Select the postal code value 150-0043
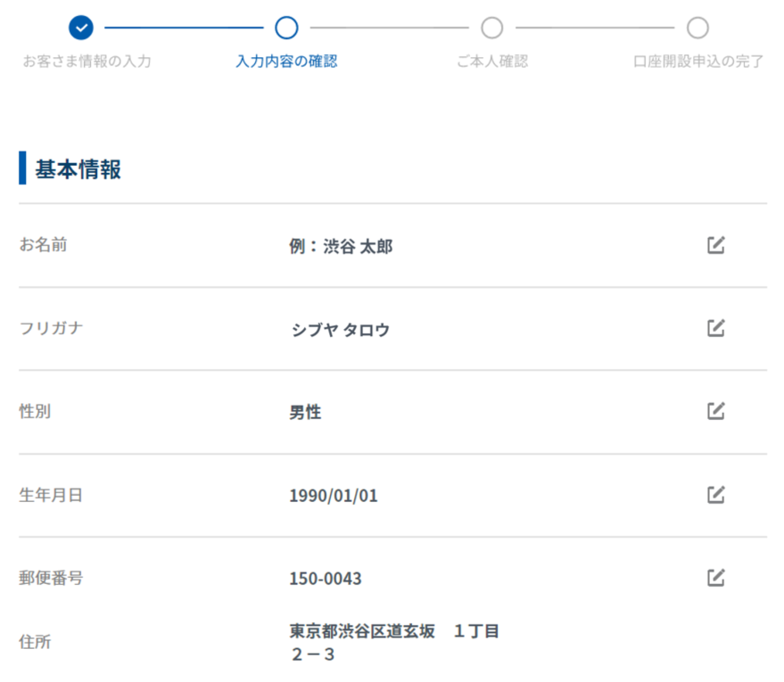 [326, 579]
